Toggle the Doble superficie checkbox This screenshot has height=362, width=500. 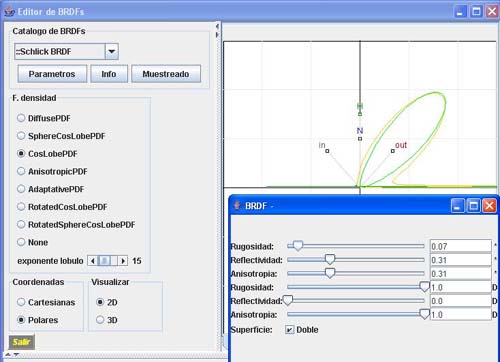289,330
